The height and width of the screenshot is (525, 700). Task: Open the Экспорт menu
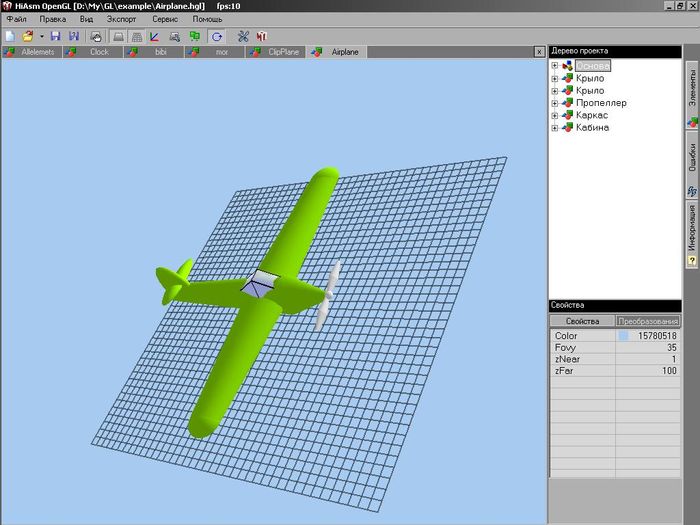[122, 19]
